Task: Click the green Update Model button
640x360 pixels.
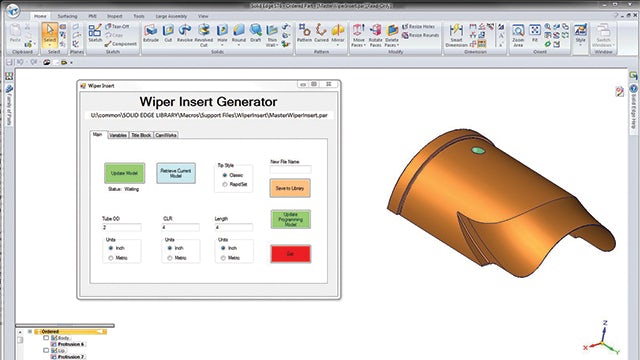Action: (124, 173)
